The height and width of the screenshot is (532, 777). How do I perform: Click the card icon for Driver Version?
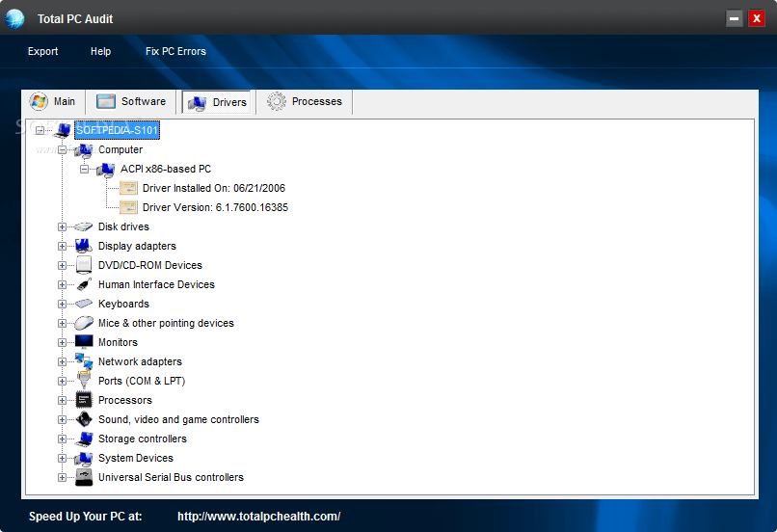pos(128,207)
